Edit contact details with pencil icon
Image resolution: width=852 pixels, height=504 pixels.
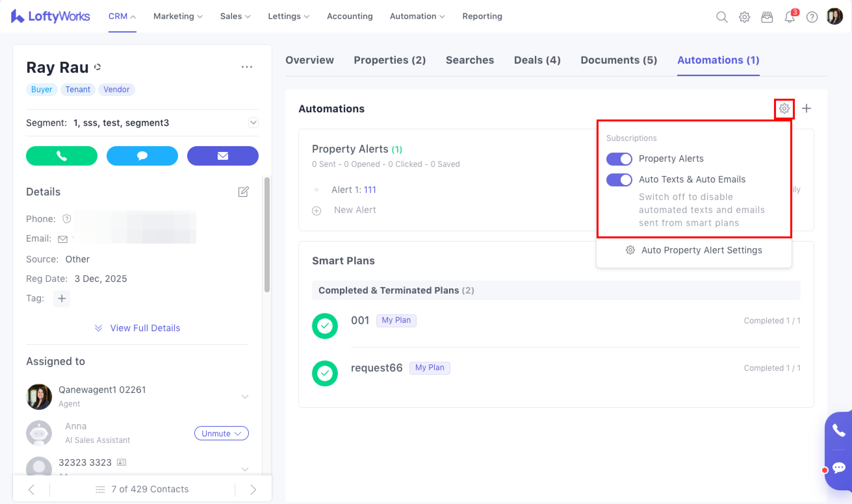(x=243, y=192)
